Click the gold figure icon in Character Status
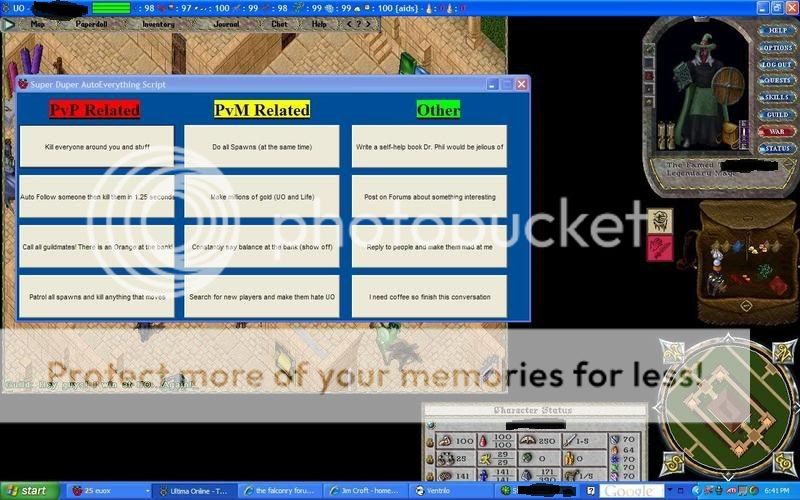Viewport: 800px width, 500px height. tap(568, 458)
